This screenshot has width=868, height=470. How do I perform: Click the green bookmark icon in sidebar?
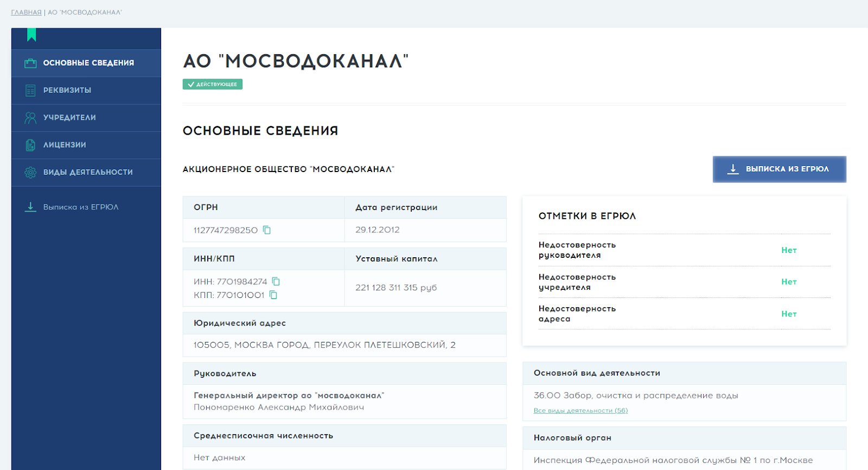[31, 35]
